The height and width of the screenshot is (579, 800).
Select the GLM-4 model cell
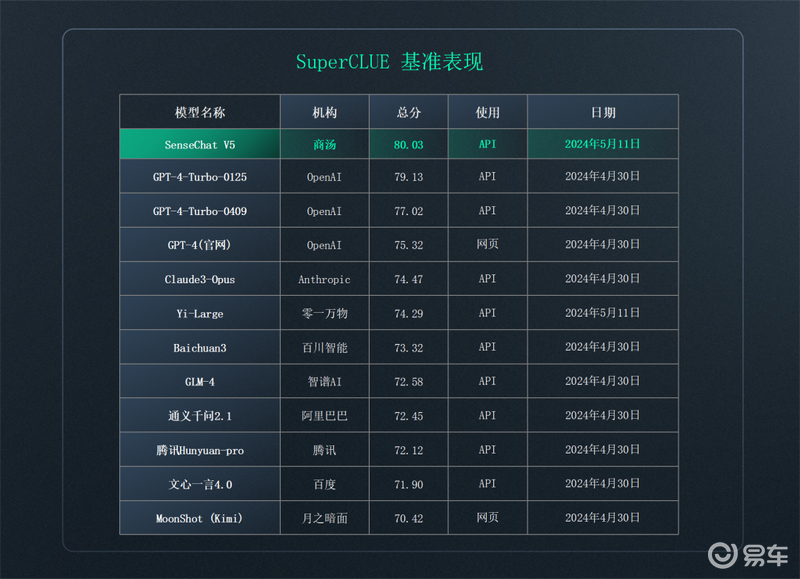[200, 382]
